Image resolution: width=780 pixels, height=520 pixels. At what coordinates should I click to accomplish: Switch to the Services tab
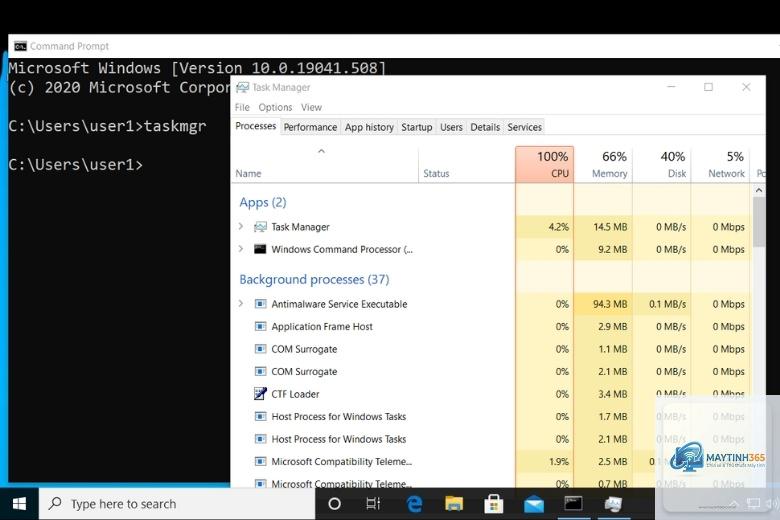[x=524, y=127]
